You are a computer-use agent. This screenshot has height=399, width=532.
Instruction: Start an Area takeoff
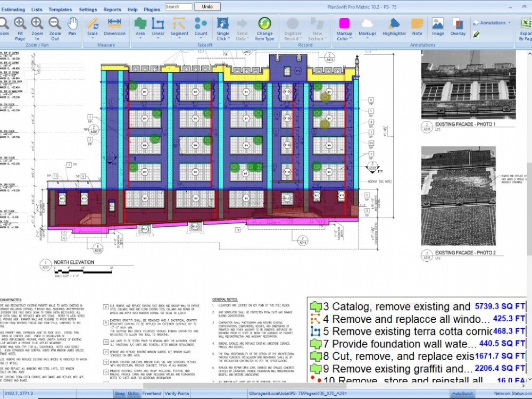point(140,27)
